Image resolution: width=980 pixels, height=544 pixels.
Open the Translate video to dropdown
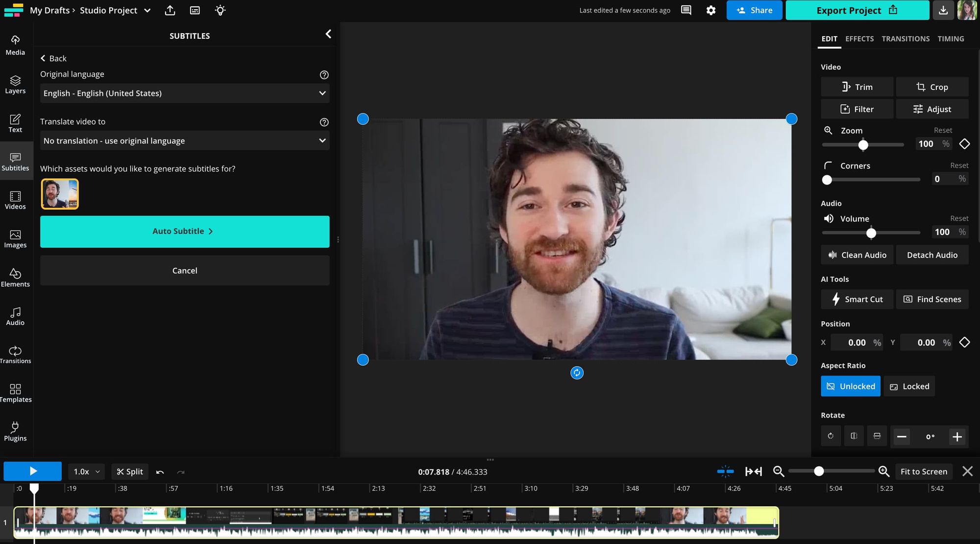point(185,141)
